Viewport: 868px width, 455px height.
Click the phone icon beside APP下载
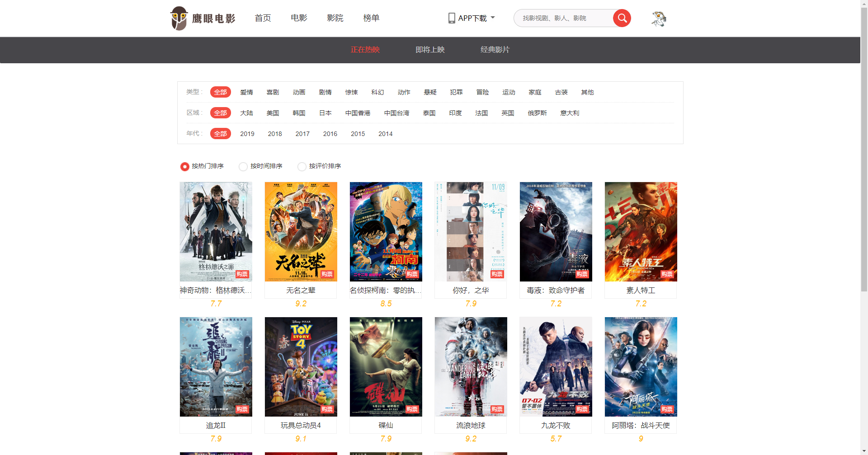coord(452,18)
